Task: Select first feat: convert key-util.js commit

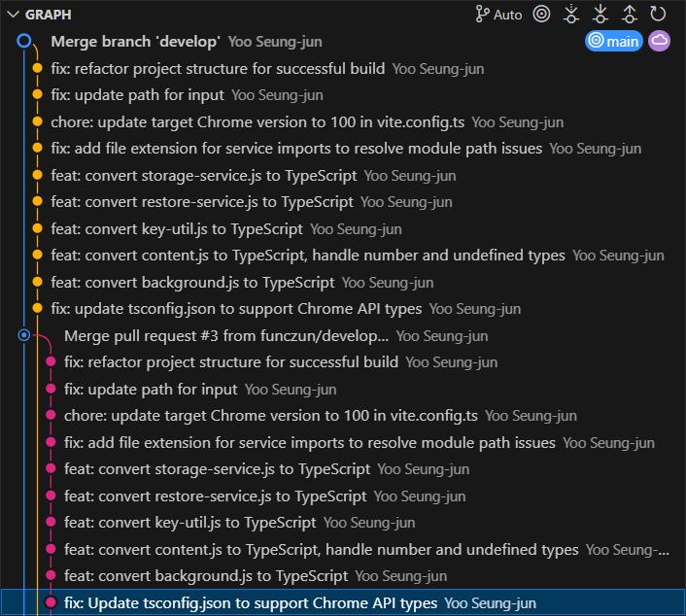Action: click(x=343, y=228)
